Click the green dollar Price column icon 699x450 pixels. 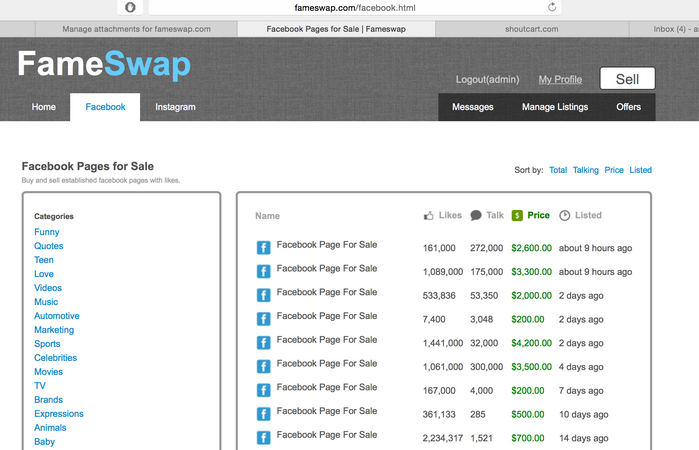click(517, 215)
